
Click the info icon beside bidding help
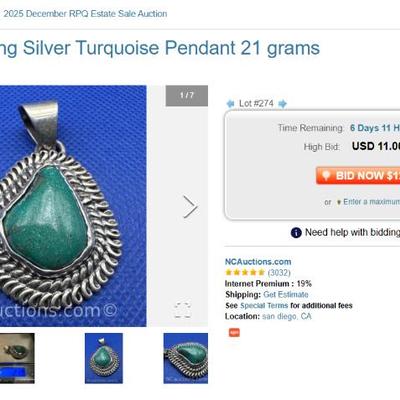click(x=296, y=232)
